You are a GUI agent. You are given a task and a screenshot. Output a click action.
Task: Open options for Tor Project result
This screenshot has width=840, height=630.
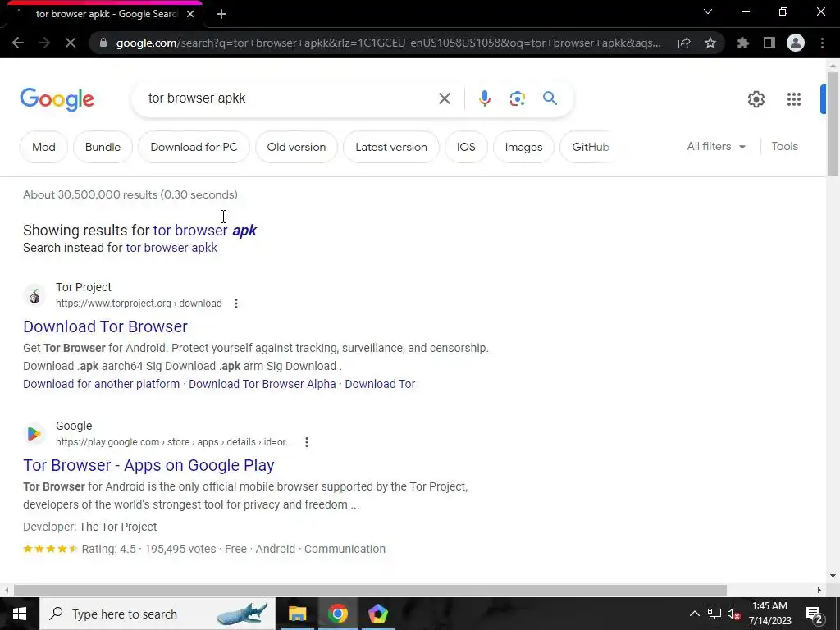pyautogui.click(x=236, y=304)
